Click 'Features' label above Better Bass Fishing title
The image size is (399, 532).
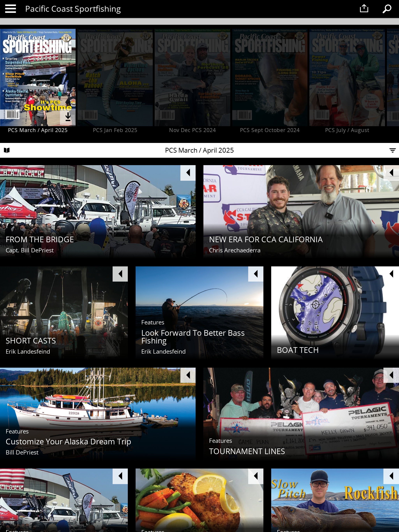(x=153, y=322)
